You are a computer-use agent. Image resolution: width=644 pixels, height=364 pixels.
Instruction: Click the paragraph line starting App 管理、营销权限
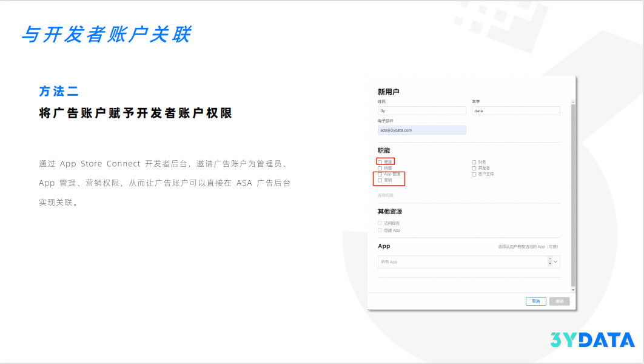click(165, 183)
